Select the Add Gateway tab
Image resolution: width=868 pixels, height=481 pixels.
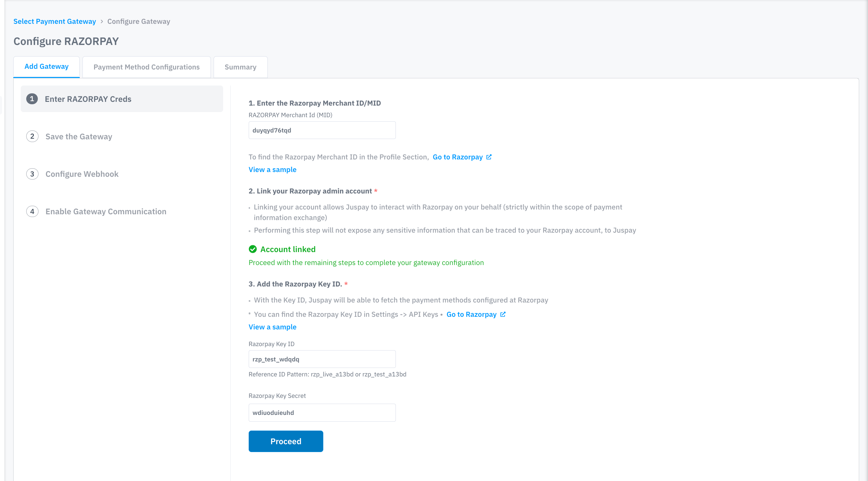click(46, 66)
